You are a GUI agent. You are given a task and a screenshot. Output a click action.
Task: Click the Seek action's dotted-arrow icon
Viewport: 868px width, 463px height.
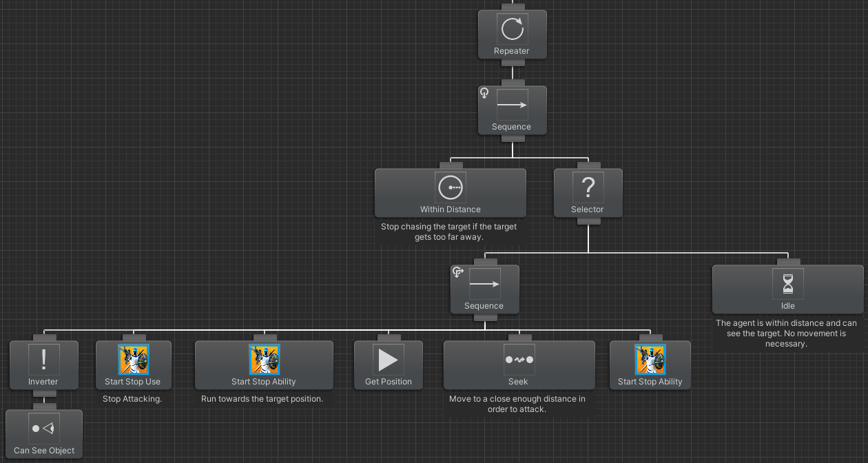tap(518, 358)
